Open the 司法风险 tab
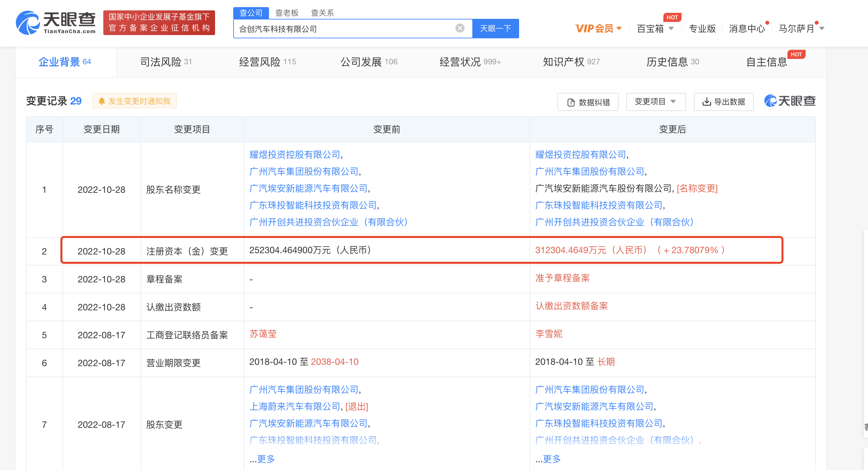 [x=166, y=62]
